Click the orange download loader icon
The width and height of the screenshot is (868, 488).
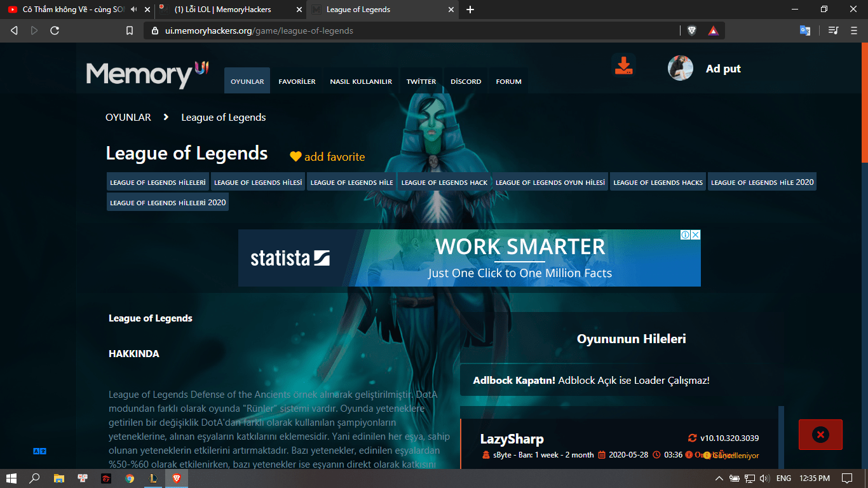[623, 66]
